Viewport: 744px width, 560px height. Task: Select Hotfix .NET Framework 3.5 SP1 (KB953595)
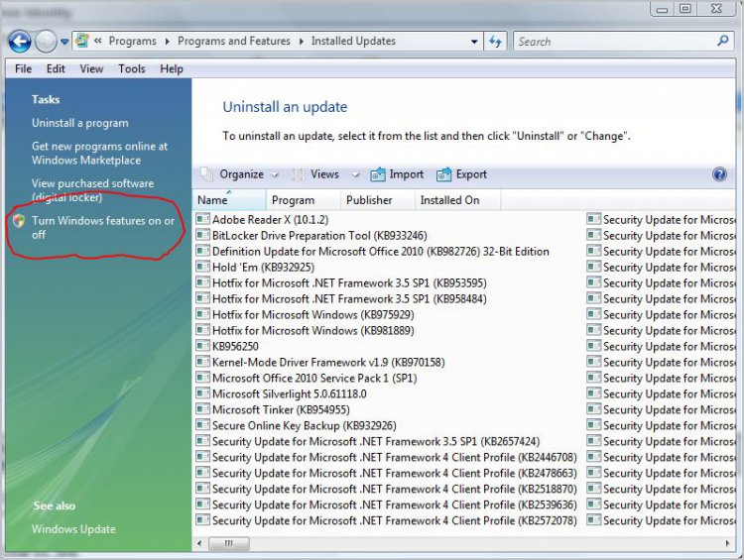click(x=349, y=283)
